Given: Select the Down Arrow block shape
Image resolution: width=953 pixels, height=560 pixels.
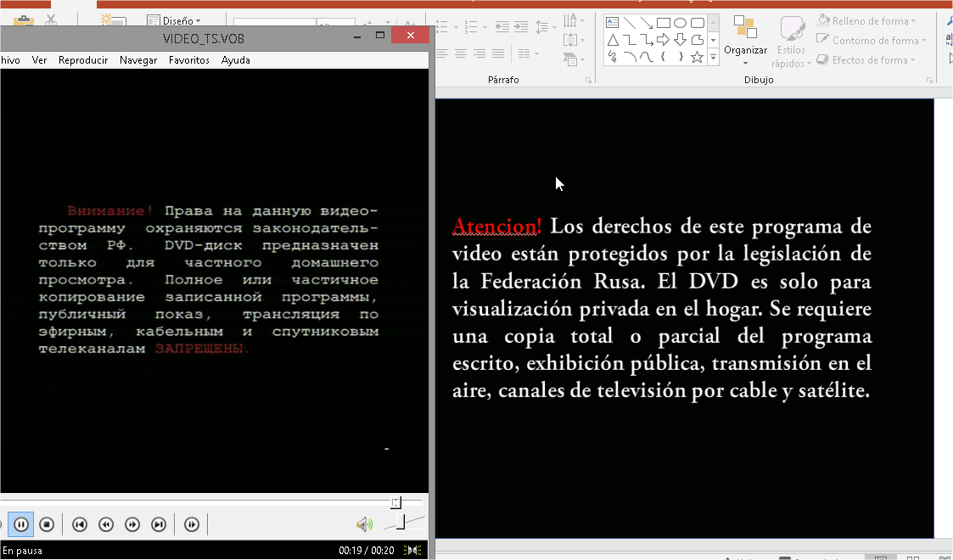Looking at the screenshot, I should pyautogui.click(x=680, y=40).
